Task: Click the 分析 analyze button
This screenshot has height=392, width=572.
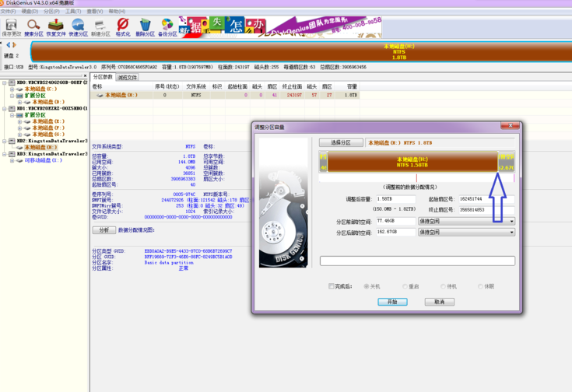Action: pos(104,230)
